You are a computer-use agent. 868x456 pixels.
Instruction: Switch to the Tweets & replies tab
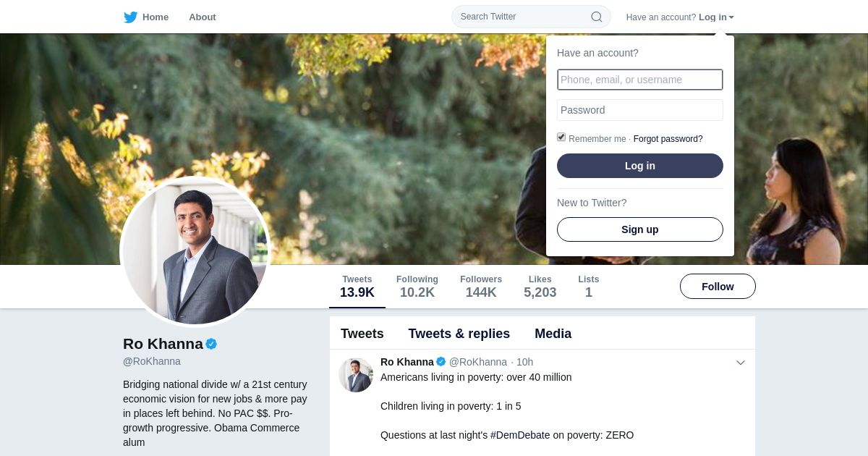[x=459, y=334]
